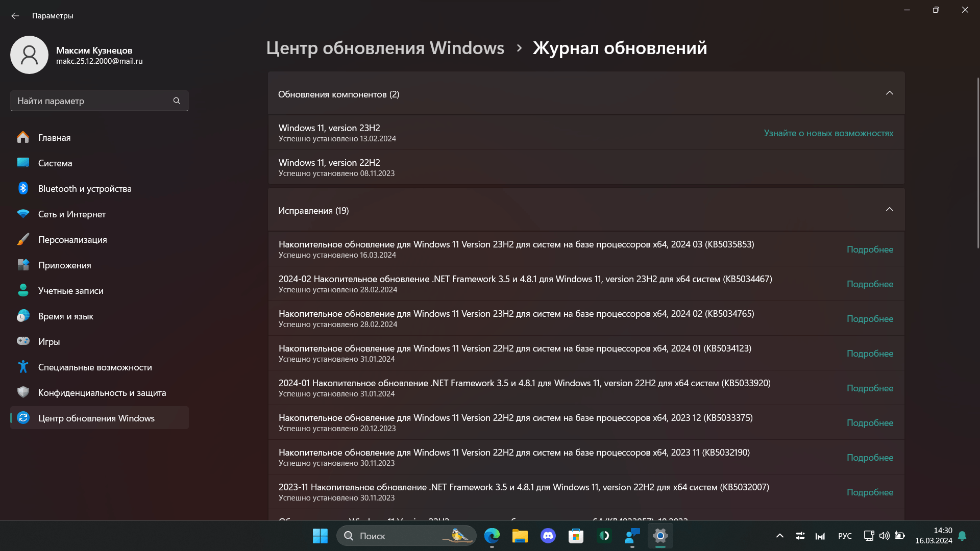Click the vertical scrollbar of update list
This screenshot has height=551, width=980.
coord(978,163)
